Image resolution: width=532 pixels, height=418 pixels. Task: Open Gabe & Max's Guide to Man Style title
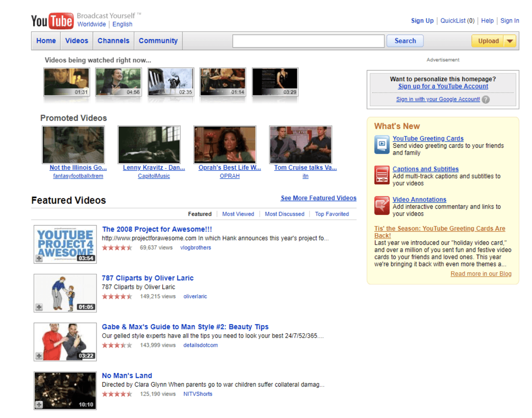[x=185, y=327]
